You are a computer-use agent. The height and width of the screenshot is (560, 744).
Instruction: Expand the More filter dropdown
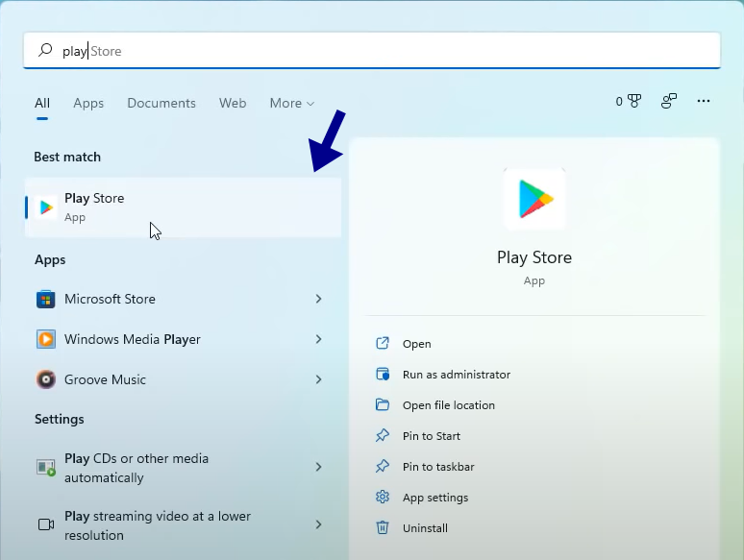(x=292, y=103)
